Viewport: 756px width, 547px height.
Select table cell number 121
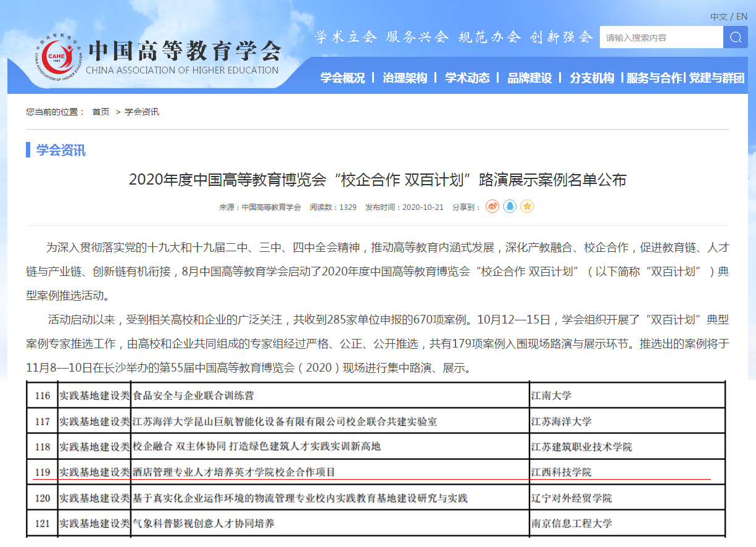tap(43, 524)
